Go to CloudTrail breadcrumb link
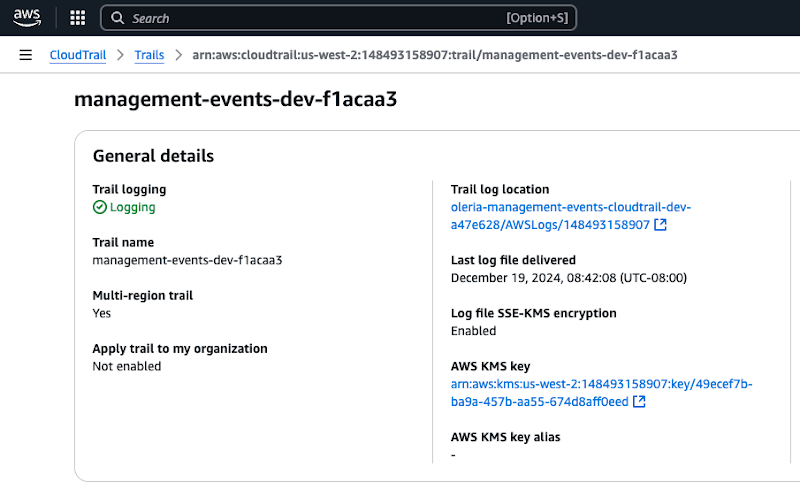Viewport: 800px width, 490px height. pos(78,55)
